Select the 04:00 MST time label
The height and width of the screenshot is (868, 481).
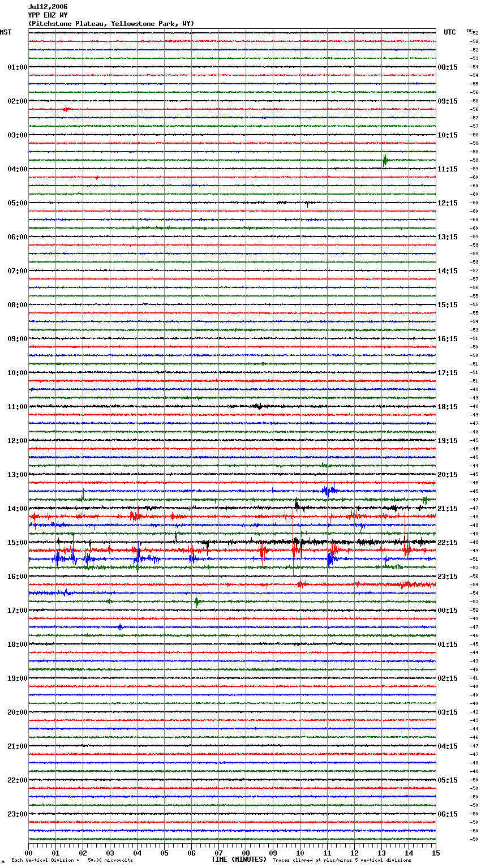click(18, 169)
